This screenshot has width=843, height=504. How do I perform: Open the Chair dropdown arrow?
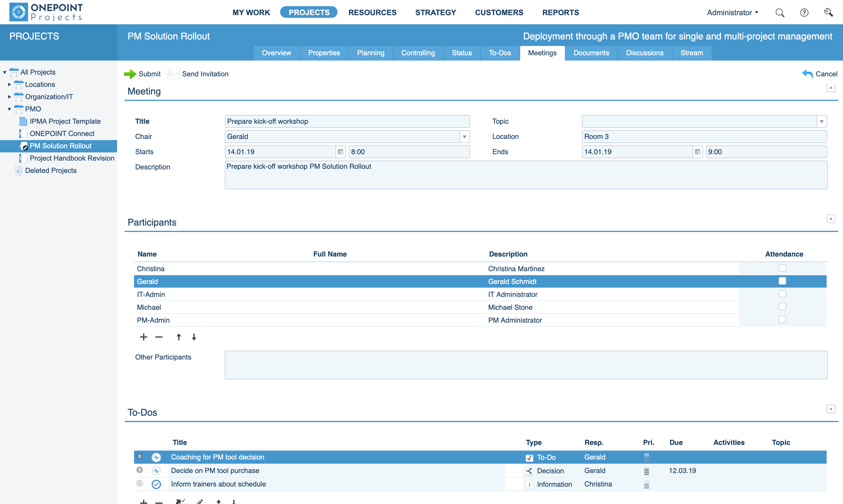464,137
